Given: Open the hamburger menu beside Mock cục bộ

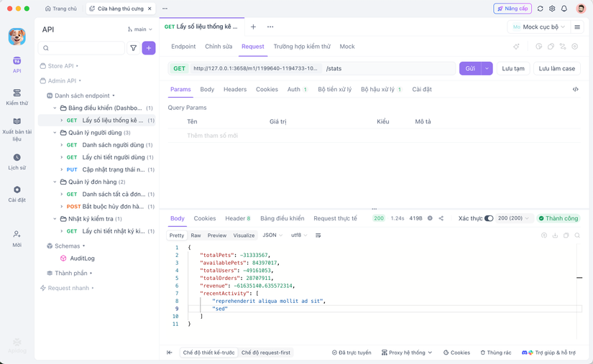Looking at the screenshot, I should (577, 27).
